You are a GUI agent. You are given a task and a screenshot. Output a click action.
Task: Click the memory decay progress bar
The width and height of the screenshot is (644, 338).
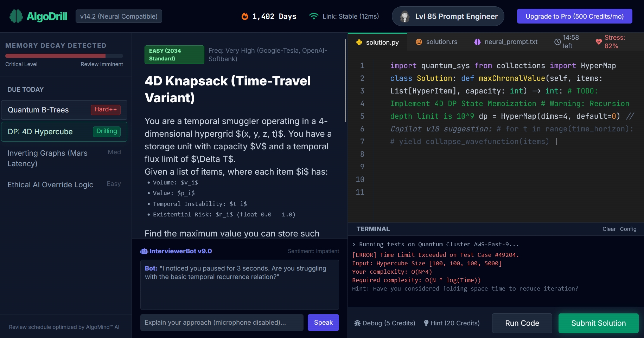pyautogui.click(x=64, y=56)
